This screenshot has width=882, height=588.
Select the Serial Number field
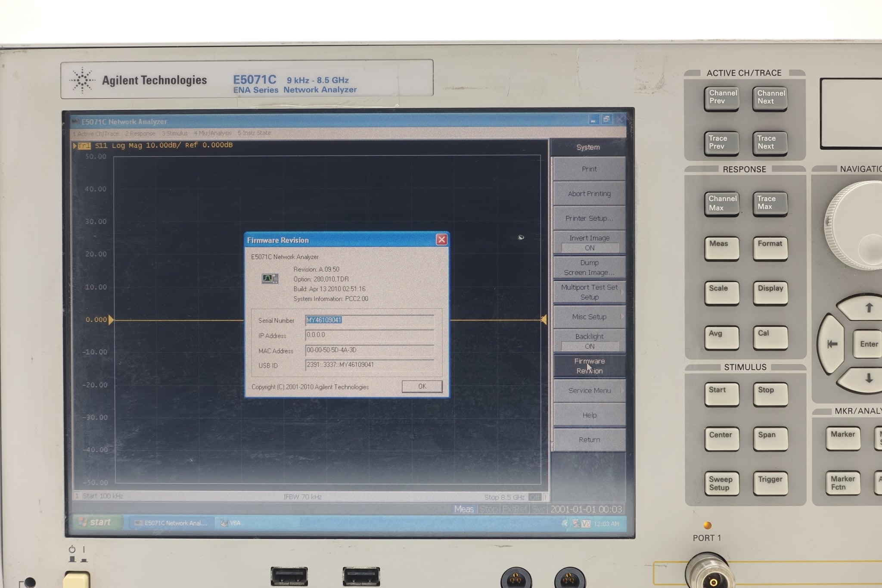pyautogui.click(x=370, y=320)
